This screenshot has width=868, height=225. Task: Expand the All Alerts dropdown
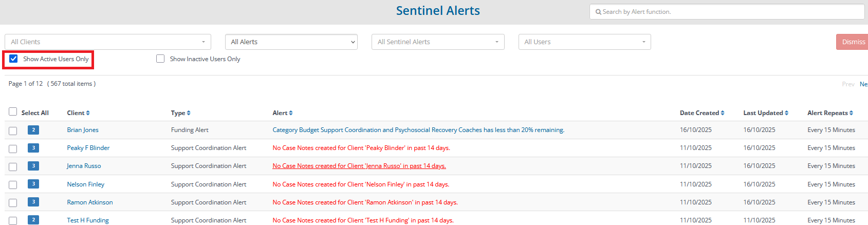click(x=291, y=42)
